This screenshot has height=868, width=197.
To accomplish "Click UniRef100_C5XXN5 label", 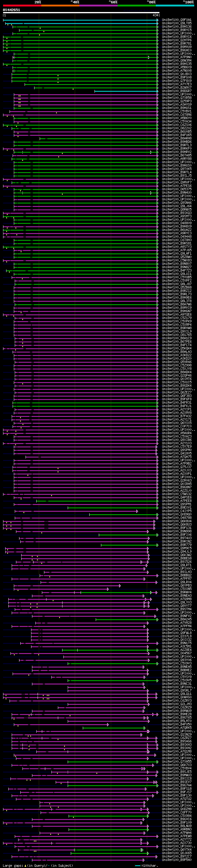I will [x=177, y=589].
